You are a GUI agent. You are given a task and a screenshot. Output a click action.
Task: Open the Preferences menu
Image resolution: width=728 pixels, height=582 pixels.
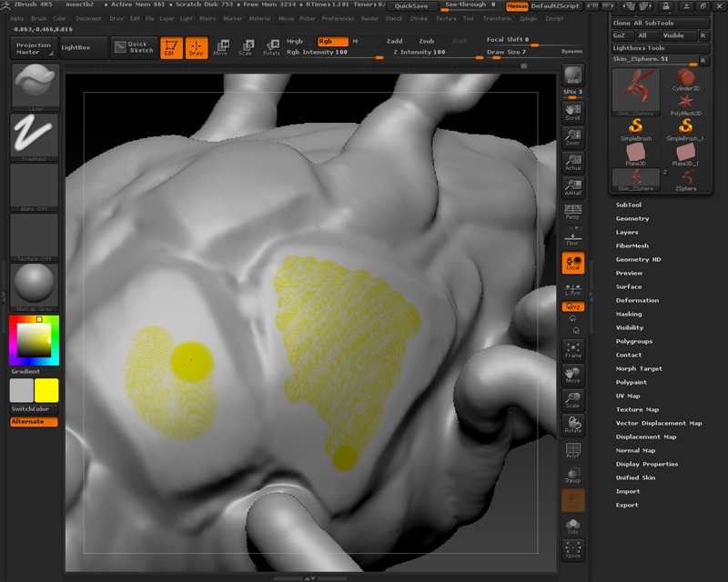point(338,18)
